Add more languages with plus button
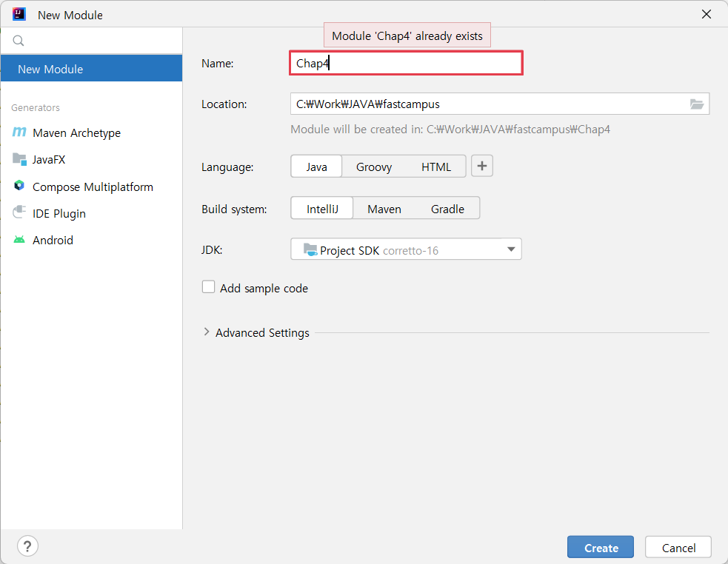 pos(482,166)
